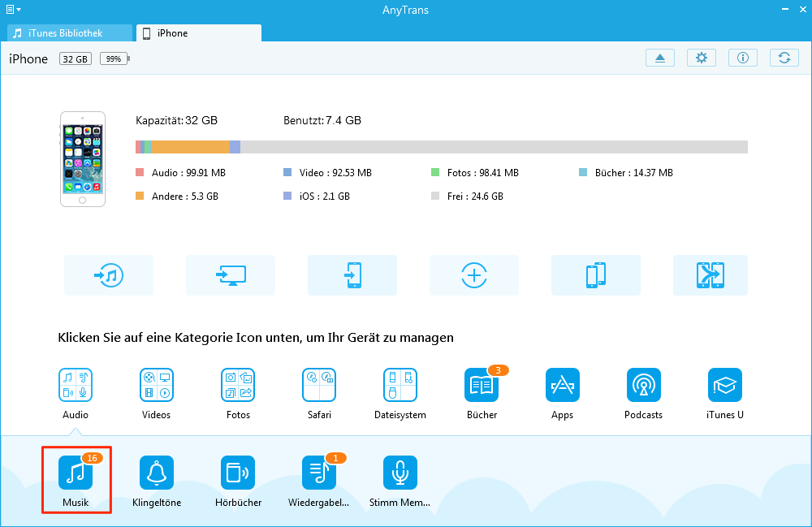The image size is (812, 527).
Task: Switch to the iTunes Bibliothek tab
Action: pyautogui.click(x=69, y=33)
